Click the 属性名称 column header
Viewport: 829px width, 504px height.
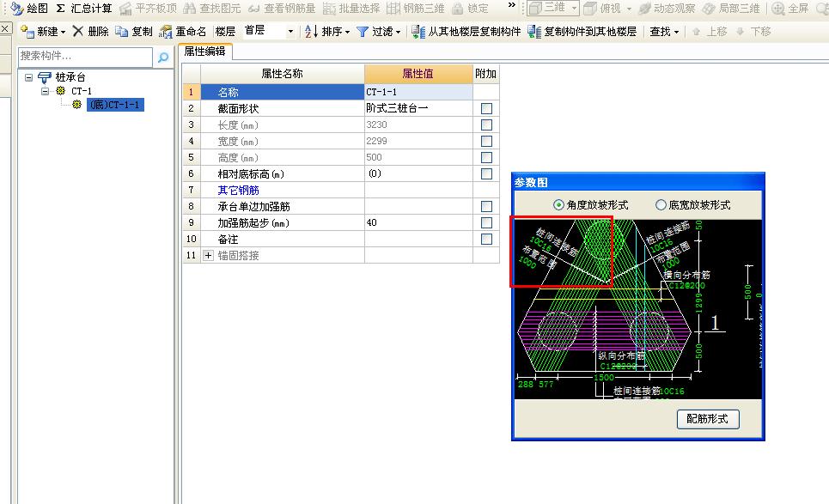pyautogui.click(x=283, y=74)
